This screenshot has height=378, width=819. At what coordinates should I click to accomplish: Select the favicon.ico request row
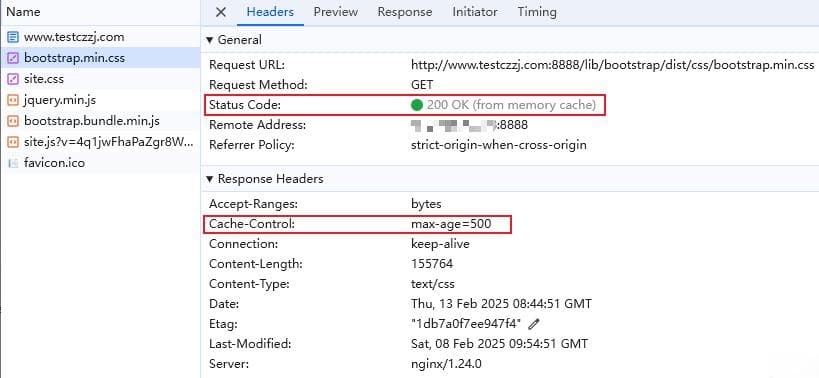[100, 163]
